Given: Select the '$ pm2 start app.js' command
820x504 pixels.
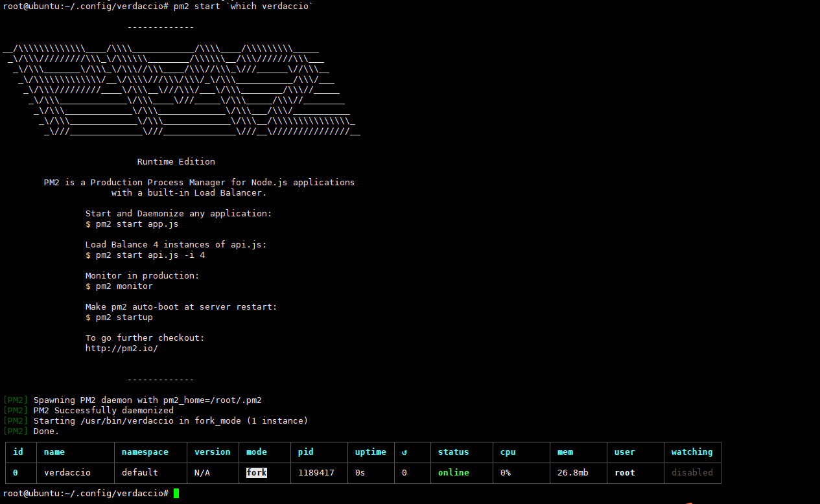Looking at the screenshot, I should 132,224.
